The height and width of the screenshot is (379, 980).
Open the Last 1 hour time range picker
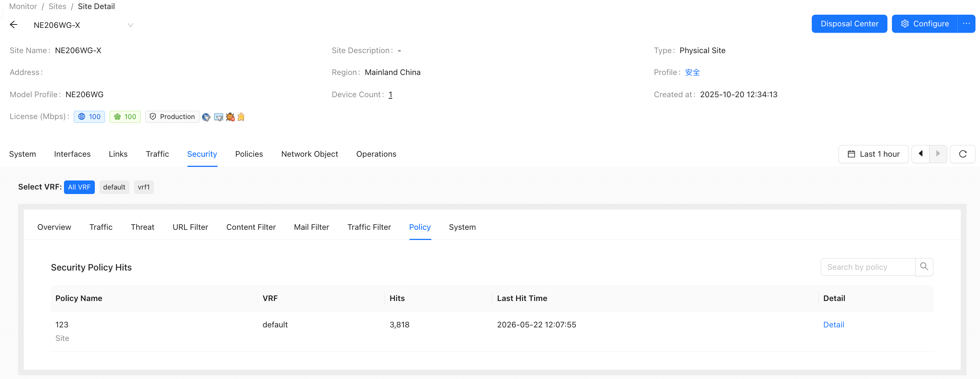pos(873,154)
